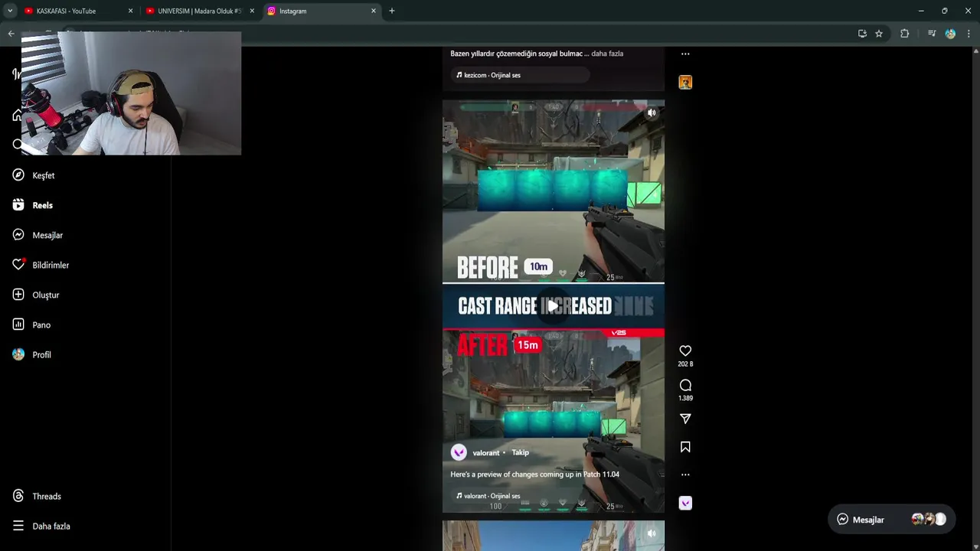
Task: Open media control icon in Chrome toolbar
Action: pos(932,34)
